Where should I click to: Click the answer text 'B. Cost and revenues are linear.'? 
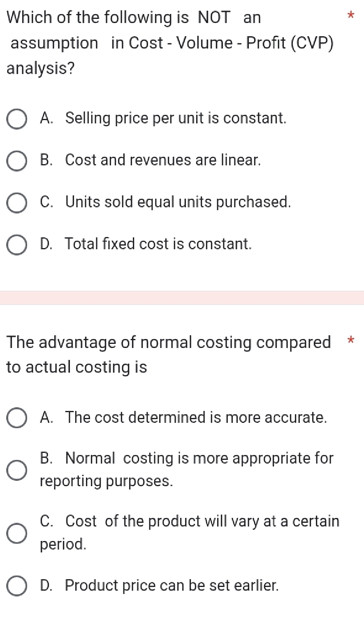(151, 160)
